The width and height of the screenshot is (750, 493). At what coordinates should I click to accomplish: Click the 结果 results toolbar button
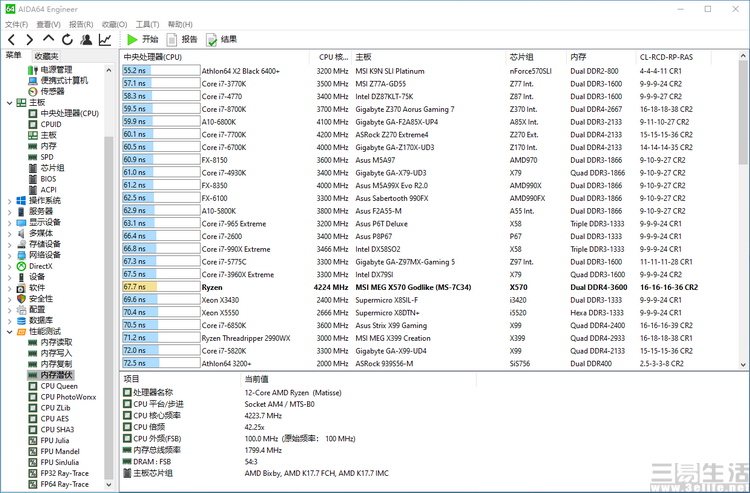tap(221, 40)
